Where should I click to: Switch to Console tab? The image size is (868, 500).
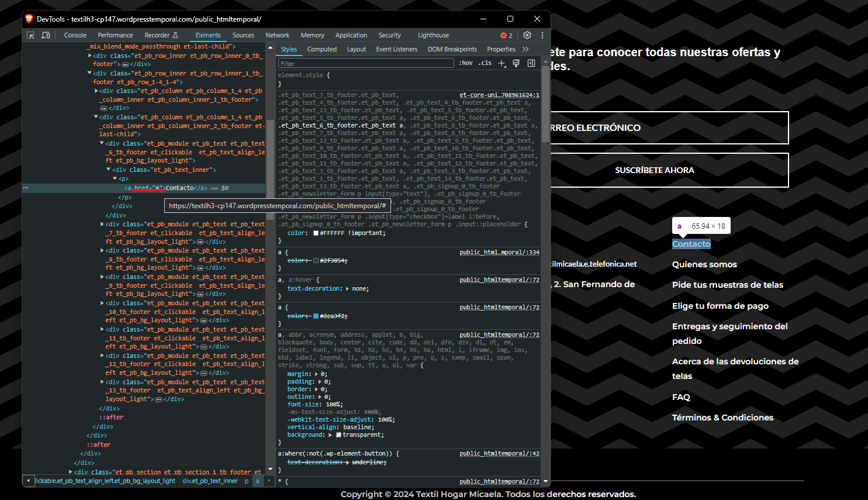pyautogui.click(x=75, y=35)
